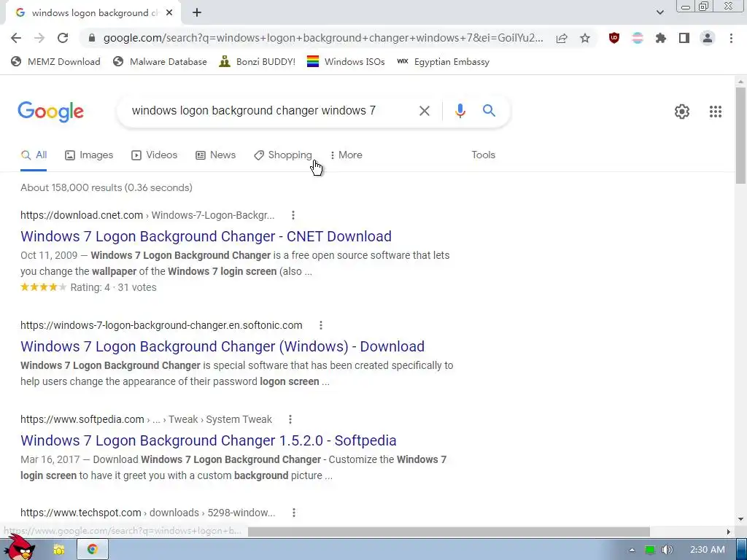747x560 pixels.
Task: Open the green monitor tray icon
Action: click(x=650, y=550)
